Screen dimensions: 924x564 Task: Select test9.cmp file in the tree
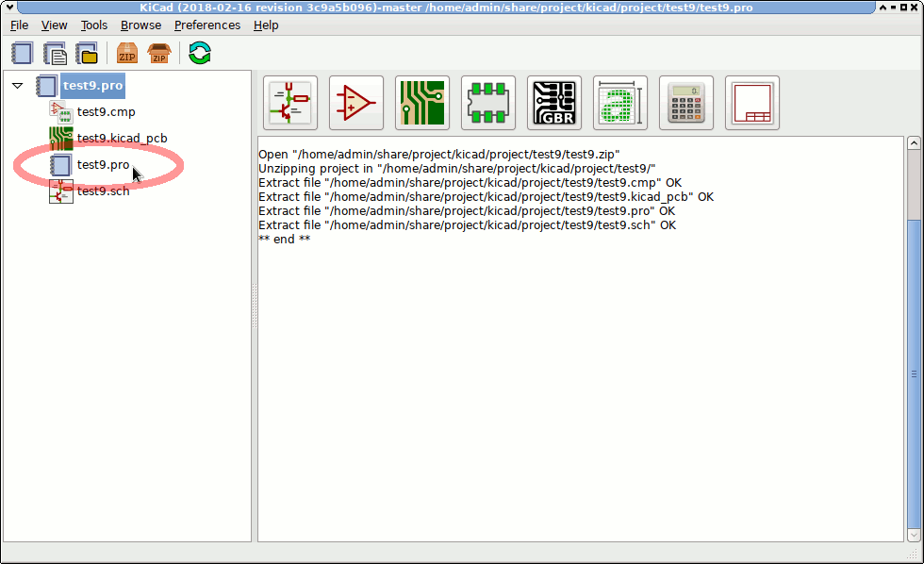click(x=106, y=112)
